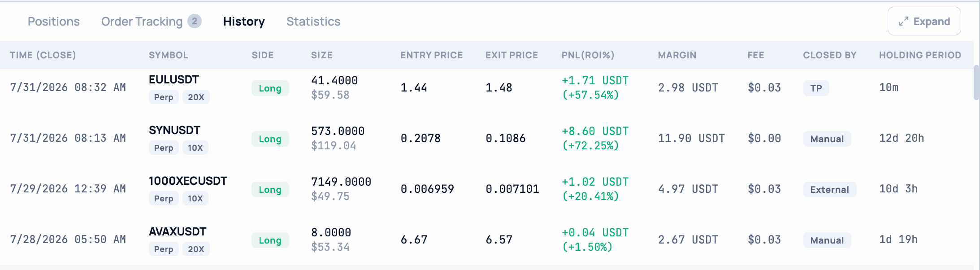The image size is (980, 270).
Task: Click the AVAXUSDT symbol name
Action: click(178, 231)
